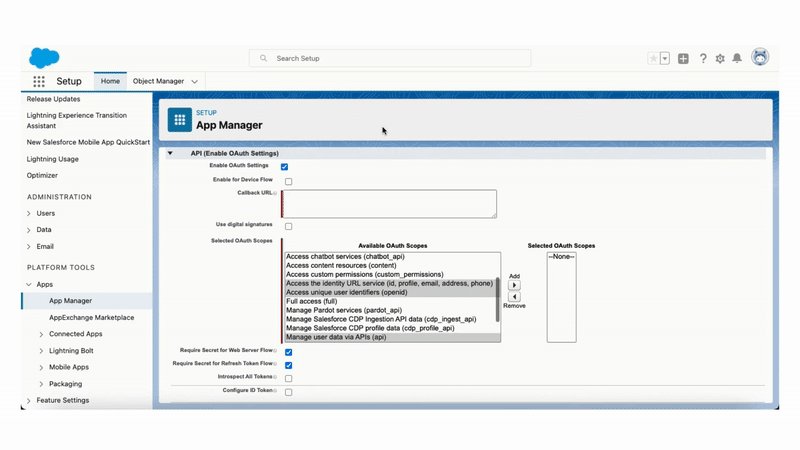
Task: Click '--None--' in Selected OAuth Scopes
Action: [x=561, y=257]
